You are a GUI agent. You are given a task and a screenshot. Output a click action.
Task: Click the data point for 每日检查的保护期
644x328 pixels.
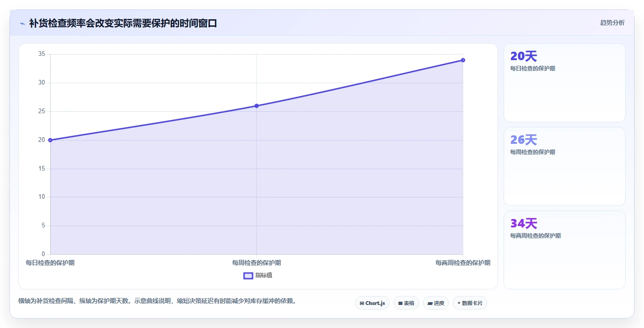[x=50, y=140]
